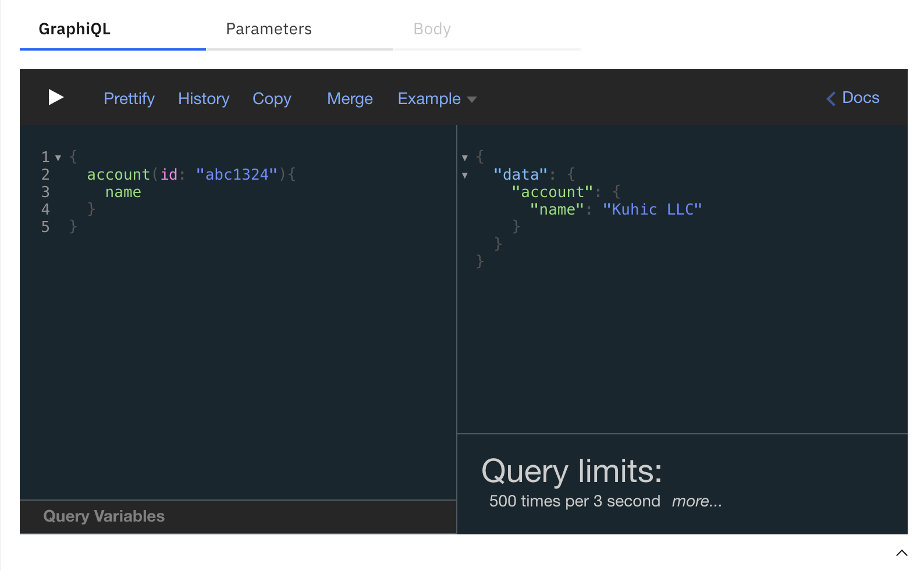Open the Docs panel
Image resolution: width=924 pixels, height=571 pixels.
coord(861,98)
